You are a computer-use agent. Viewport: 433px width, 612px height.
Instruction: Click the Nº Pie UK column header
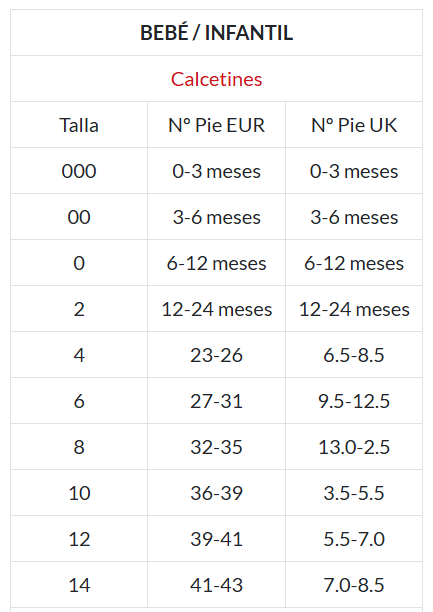tap(354, 125)
